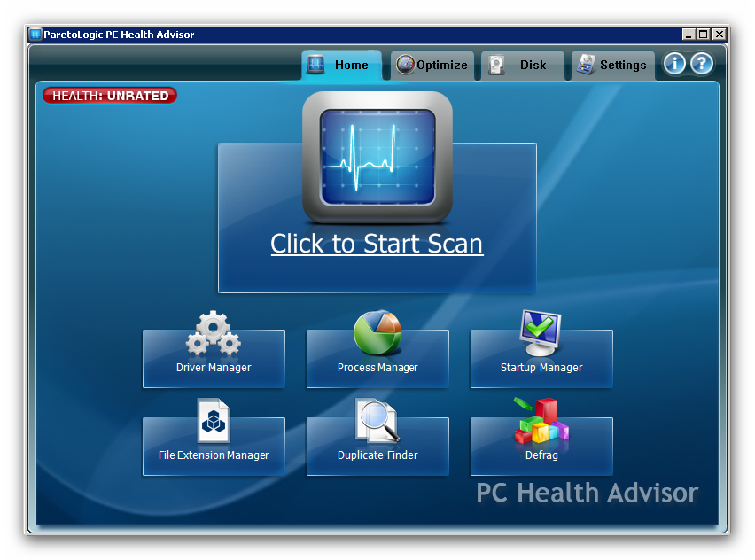Maximize the PC Health Advisor window

click(703, 35)
